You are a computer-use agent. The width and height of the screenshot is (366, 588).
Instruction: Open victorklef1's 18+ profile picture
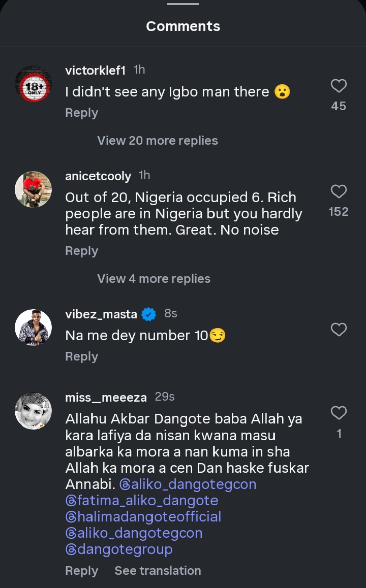point(33,84)
